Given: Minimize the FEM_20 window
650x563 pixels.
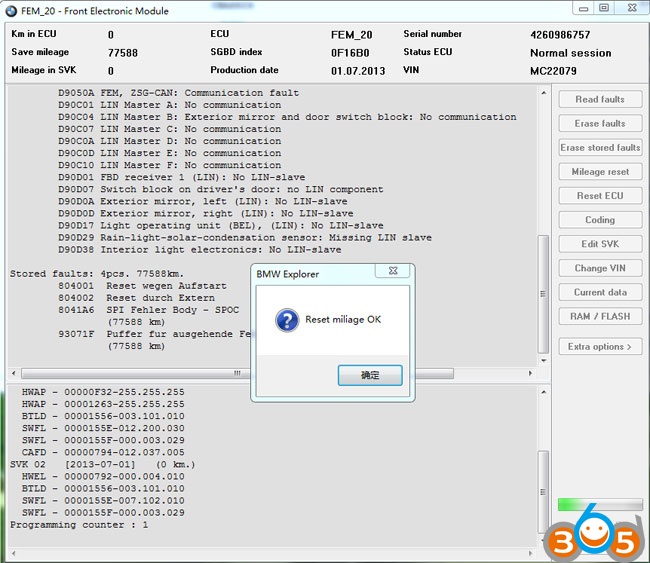Looking at the screenshot, I should [x=583, y=8].
